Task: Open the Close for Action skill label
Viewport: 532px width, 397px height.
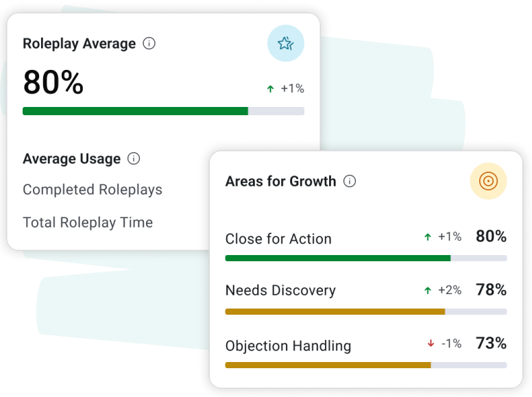Action: click(278, 239)
